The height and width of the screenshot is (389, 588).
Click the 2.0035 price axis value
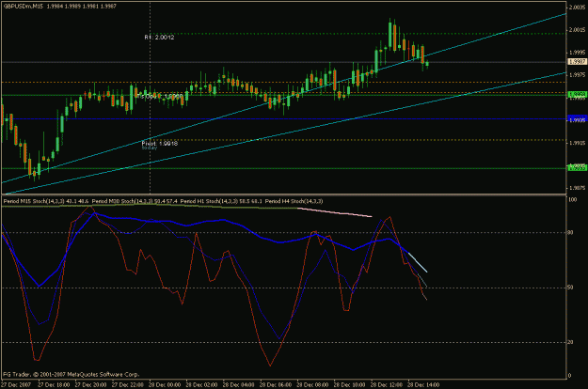point(577,8)
